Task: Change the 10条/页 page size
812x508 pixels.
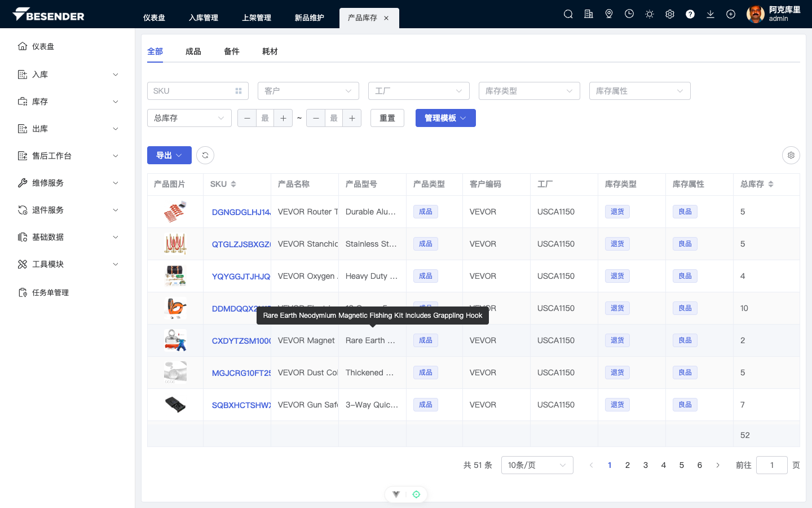Action: (537, 465)
